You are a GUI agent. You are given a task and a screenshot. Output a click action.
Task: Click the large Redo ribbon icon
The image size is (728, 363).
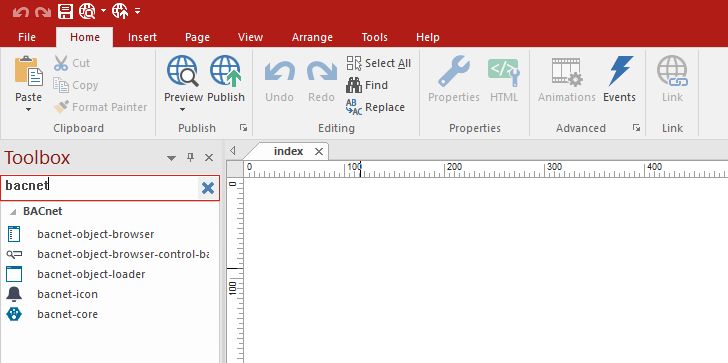(x=321, y=72)
